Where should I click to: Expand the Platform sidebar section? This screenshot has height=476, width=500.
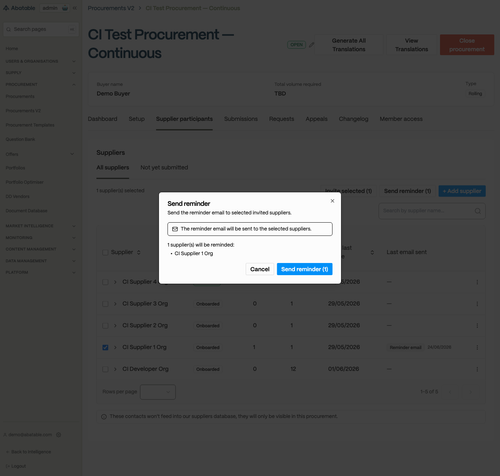point(40,272)
